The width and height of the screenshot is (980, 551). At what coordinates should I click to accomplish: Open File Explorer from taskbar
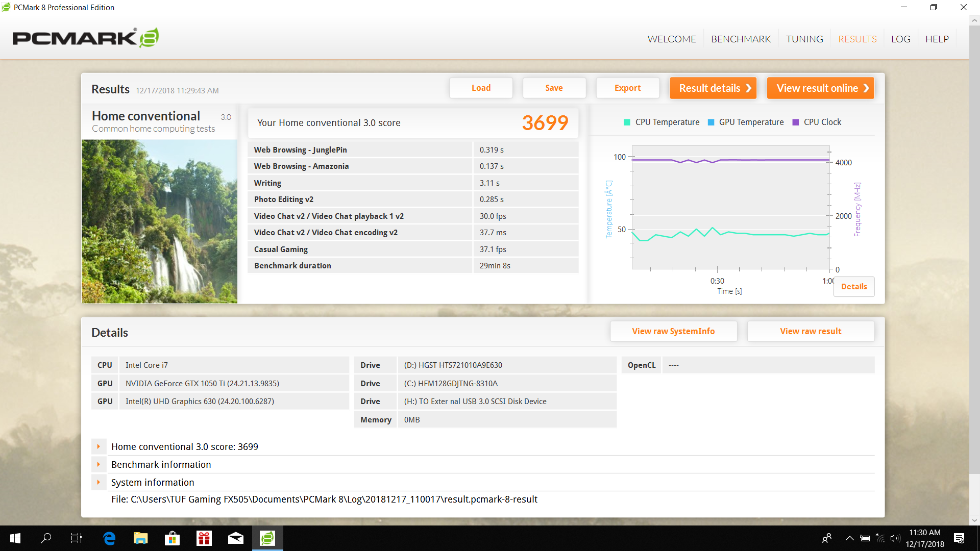pos(140,538)
